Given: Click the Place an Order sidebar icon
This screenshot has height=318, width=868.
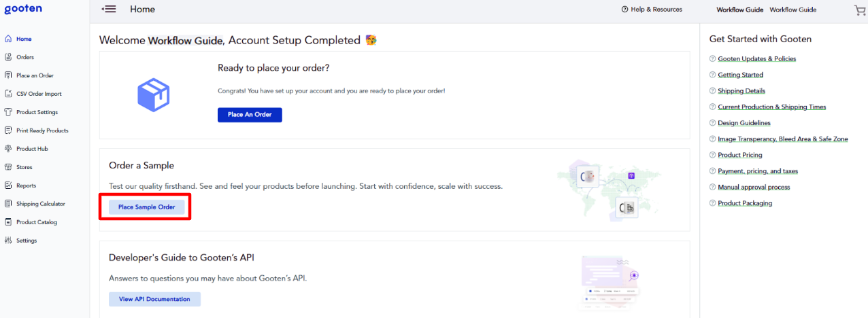Looking at the screenshot, I should [8, 75].
